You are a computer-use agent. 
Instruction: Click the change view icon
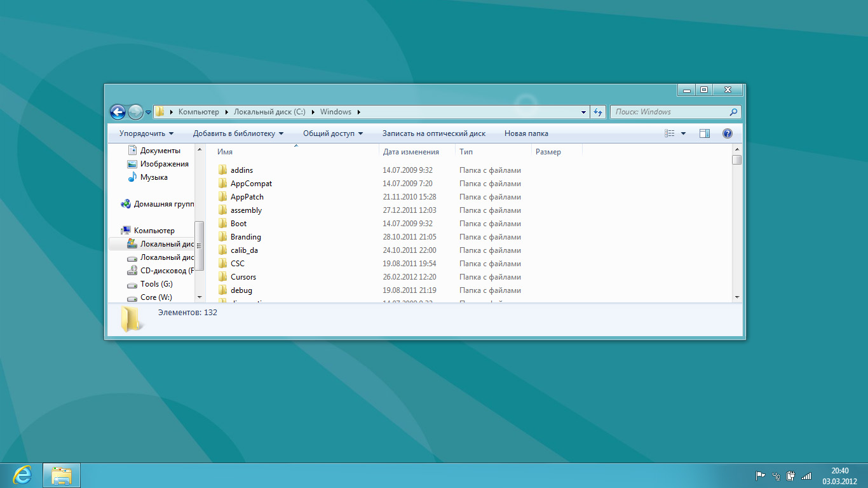click(x=670, y=133)
